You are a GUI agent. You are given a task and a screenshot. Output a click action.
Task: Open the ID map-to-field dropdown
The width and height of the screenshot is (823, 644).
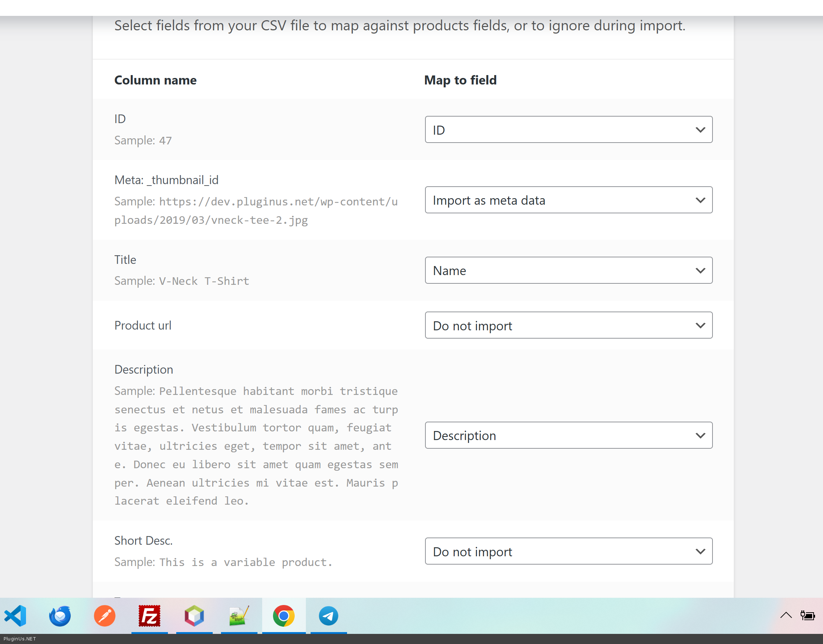point(568,130)
